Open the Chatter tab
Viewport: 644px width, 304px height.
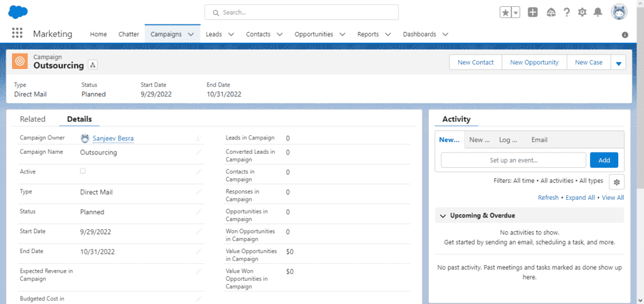[129, 35]
